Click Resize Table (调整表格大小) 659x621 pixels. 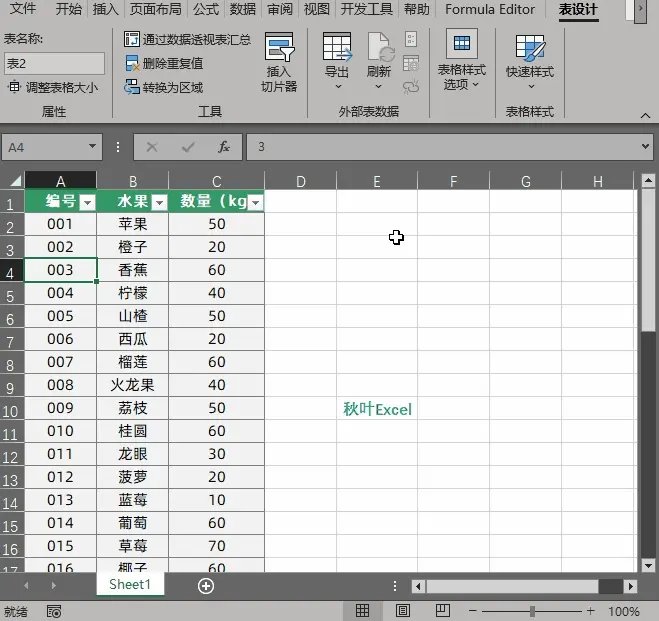(53, 87)
